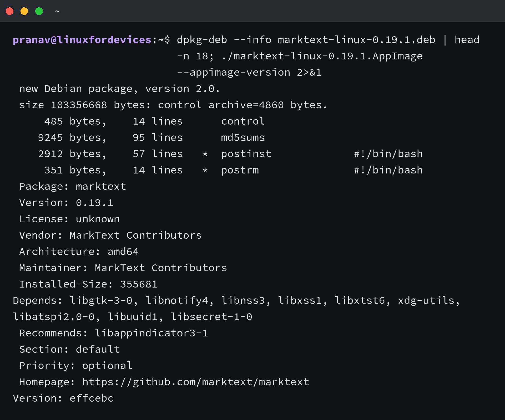Click the red close window button
The height and width of the screenshot is (420, 505).
pyautogui.click(x=10, y=11)
